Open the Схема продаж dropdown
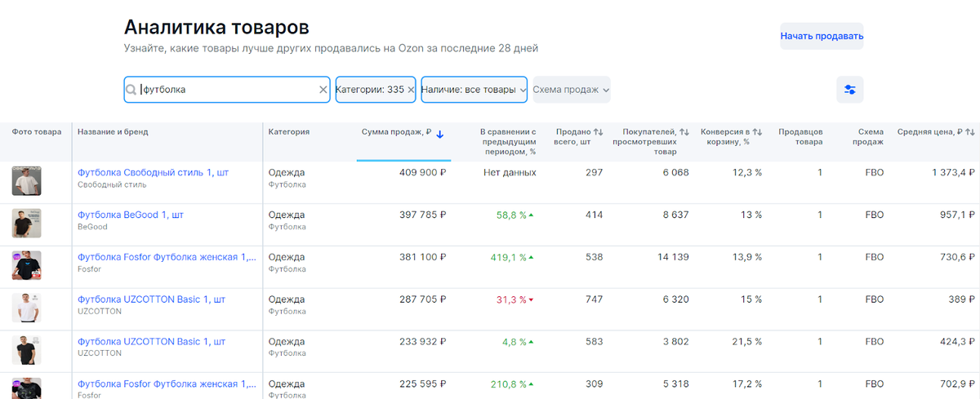 (x=571, y=90)
